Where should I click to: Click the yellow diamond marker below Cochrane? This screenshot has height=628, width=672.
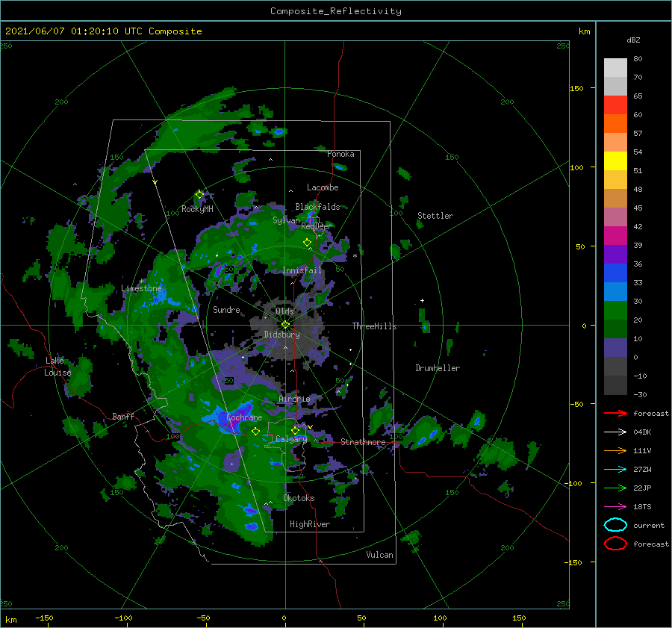pyautogui.click(x=255, y=432)
